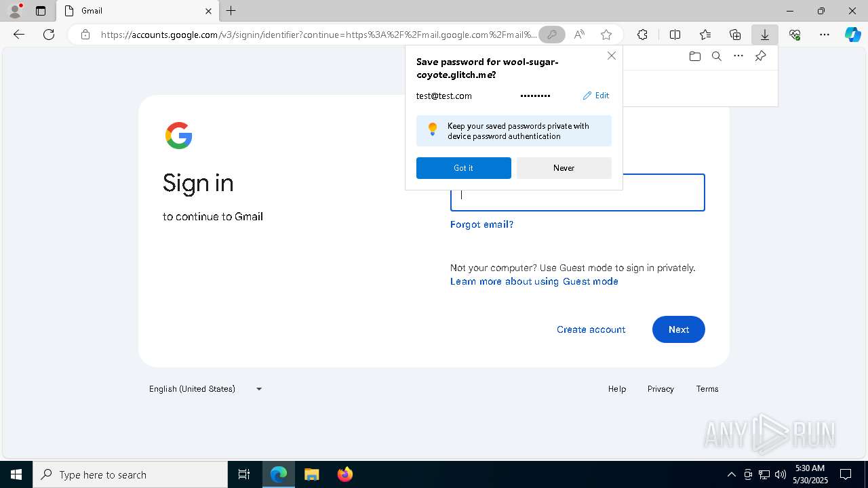This screenshot has height=488, width=868.
Task: Click the taskbar search box
Action: [x=130, y=474]
